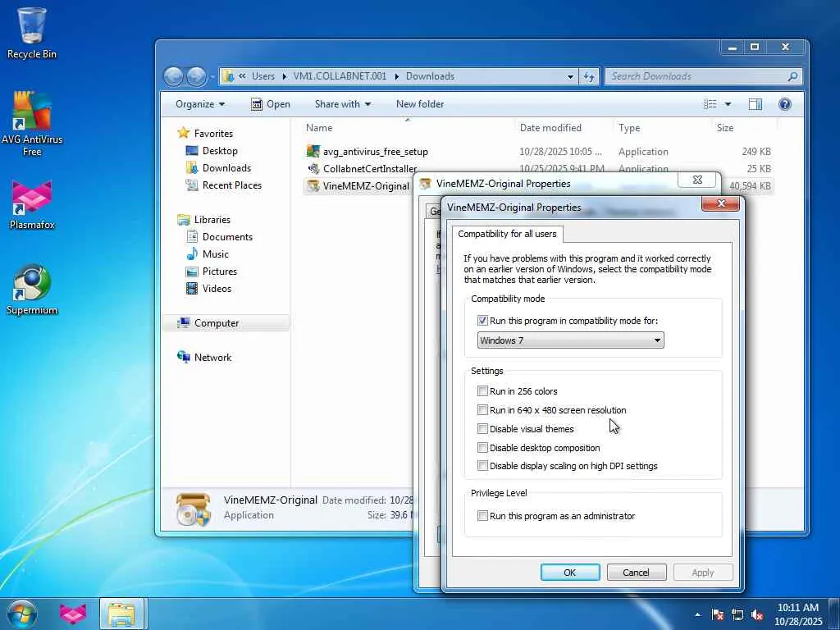Enable Run in 256 colors

click(482, 391)
